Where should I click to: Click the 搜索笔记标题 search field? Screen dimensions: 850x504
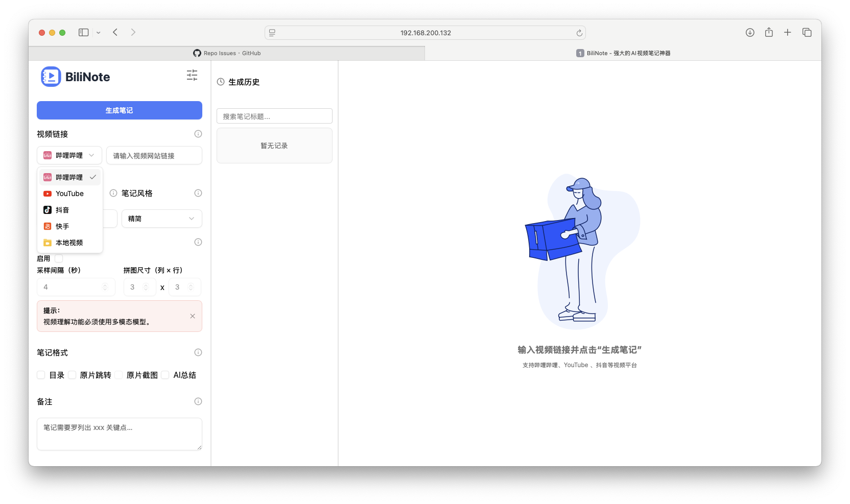coord(274,116)
